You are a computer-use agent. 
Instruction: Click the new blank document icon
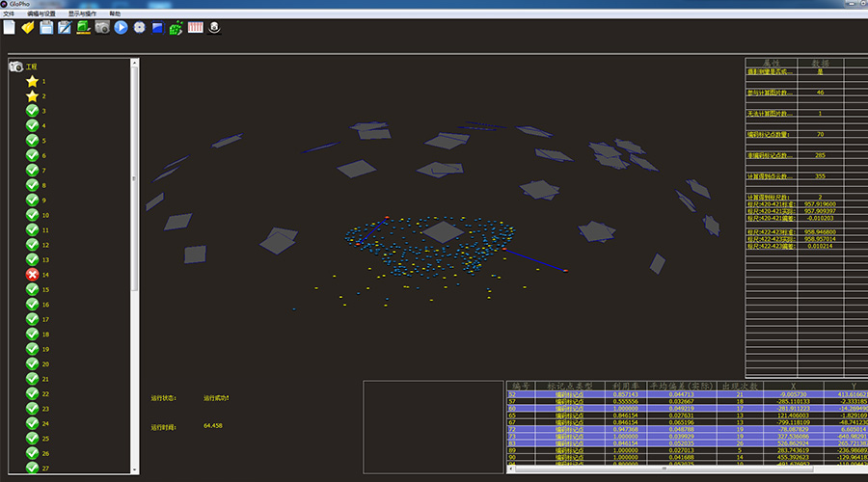click(x=10, y=28)
